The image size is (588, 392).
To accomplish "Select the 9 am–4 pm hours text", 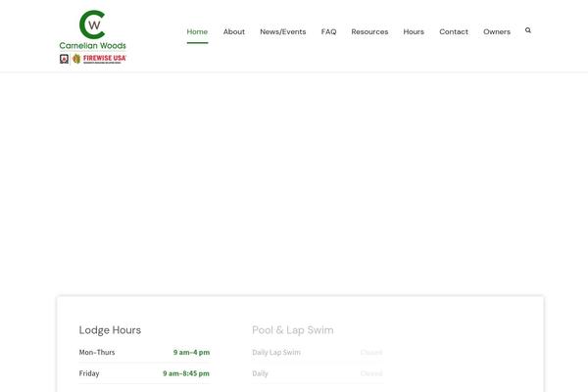I will 191,352.
